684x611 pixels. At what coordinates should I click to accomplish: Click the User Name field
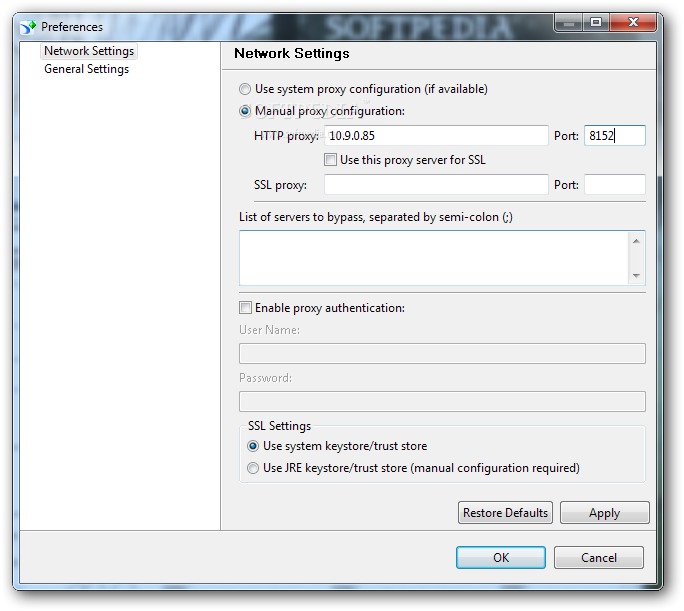(x=442, y=353)
